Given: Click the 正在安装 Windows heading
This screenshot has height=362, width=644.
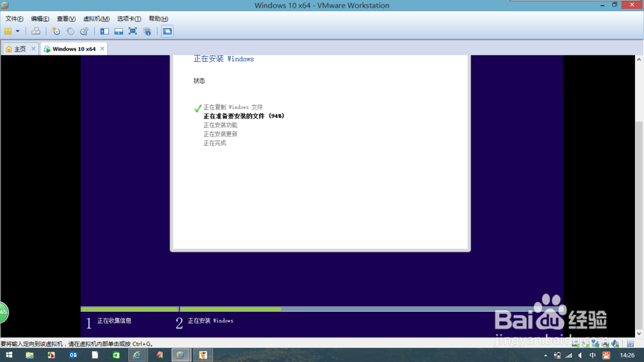Looking at the screenshot, I should point(224,59).
